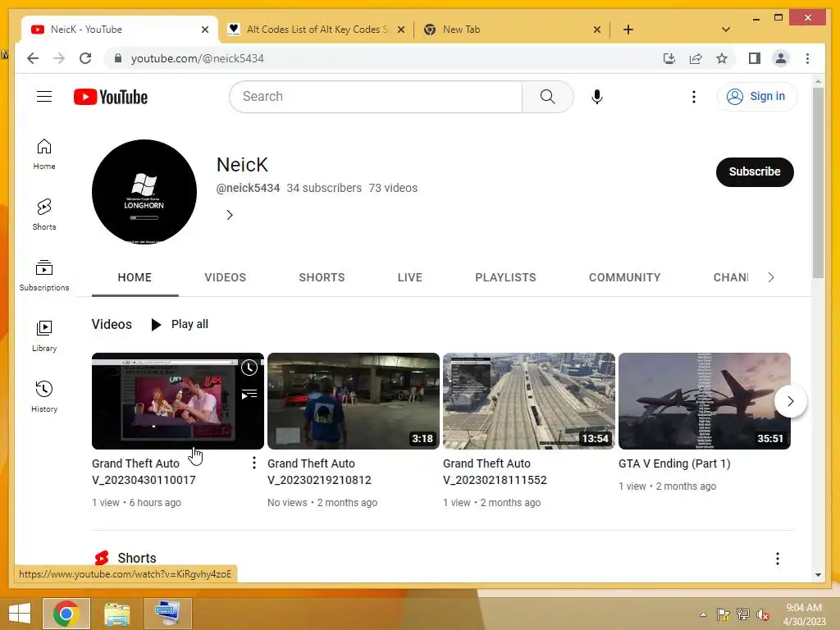Open tab search dropdown arrow
This screenshot has height=630, width=840.
[x=726, y=30]
